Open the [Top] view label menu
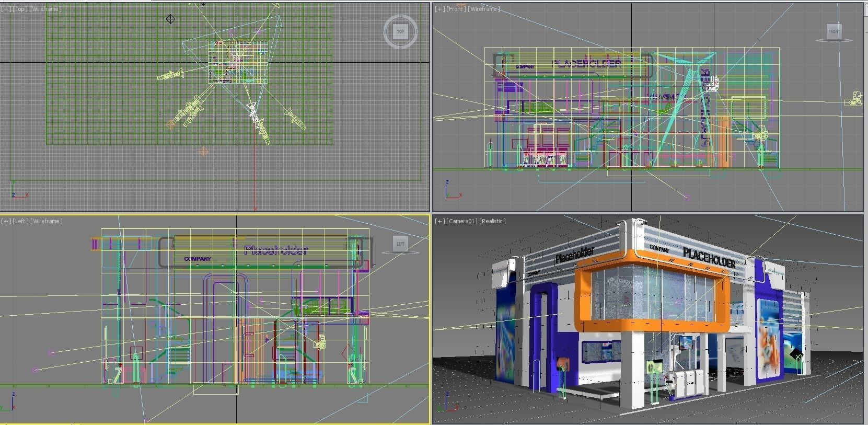Image resolution: width=868 pixels, height=425 pixels. point(20,9)
